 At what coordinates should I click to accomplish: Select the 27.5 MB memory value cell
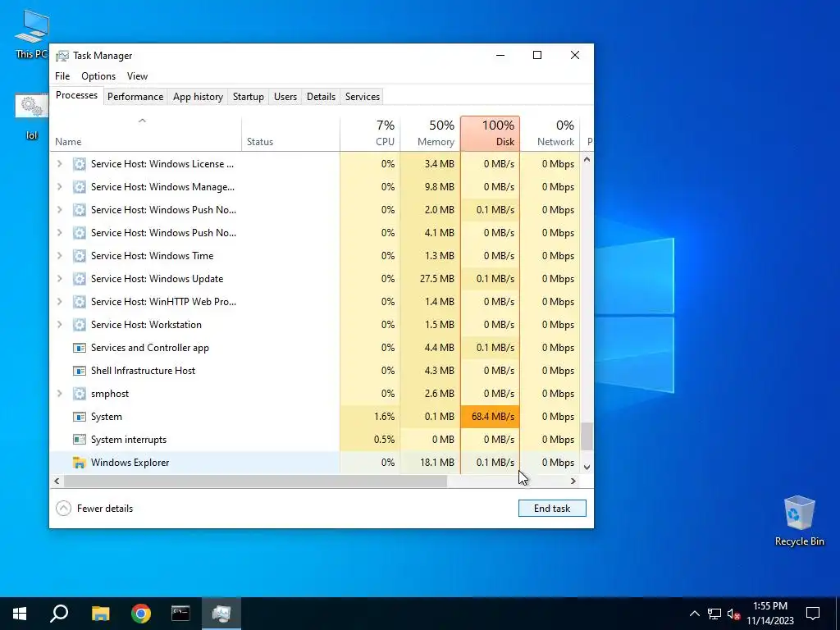click(430, 279)
